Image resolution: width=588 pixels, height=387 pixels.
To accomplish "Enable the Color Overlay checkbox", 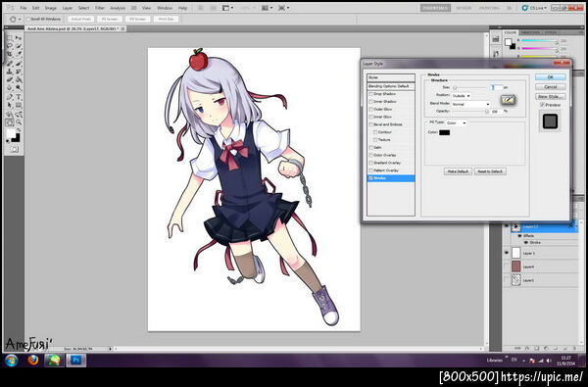I will pos(370,155).
